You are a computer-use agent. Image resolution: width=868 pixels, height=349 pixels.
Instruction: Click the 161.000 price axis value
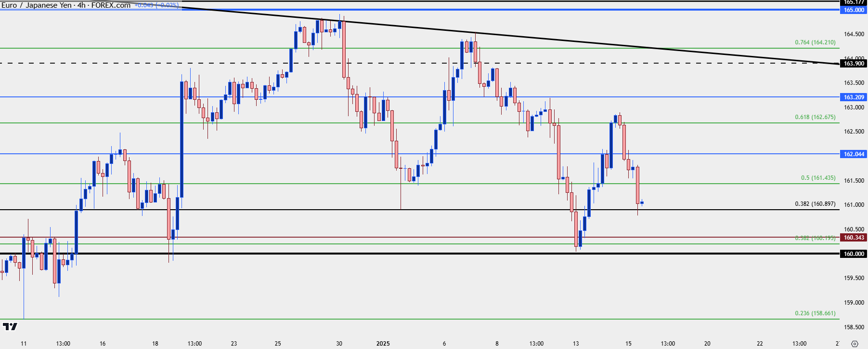854,205
